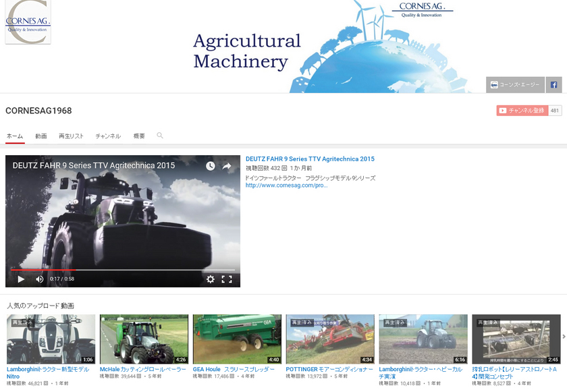Screen dimensions: 567x392
Task: Open POTTINGER mower video thumbnail
Action: tap(330, 339)
